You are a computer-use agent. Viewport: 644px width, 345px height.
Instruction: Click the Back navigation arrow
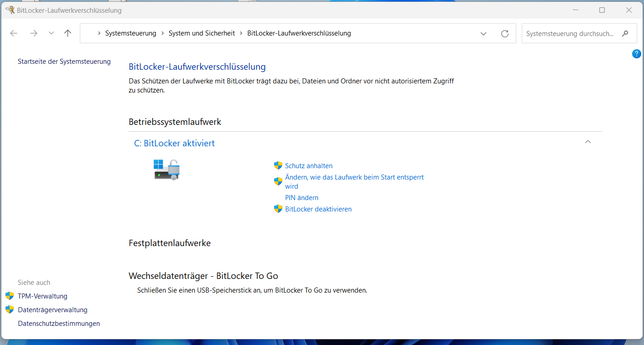click(14, 33)
